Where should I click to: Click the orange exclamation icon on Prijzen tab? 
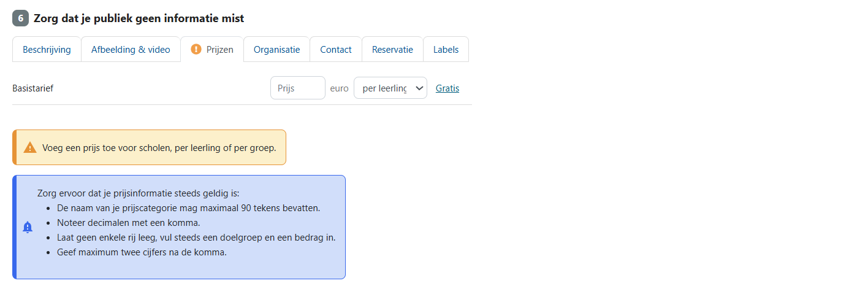click(196, 50)
